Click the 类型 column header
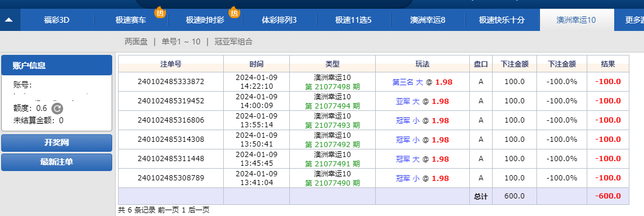The width and height of the screenshot is (644, 216). [x=333, y=64]
